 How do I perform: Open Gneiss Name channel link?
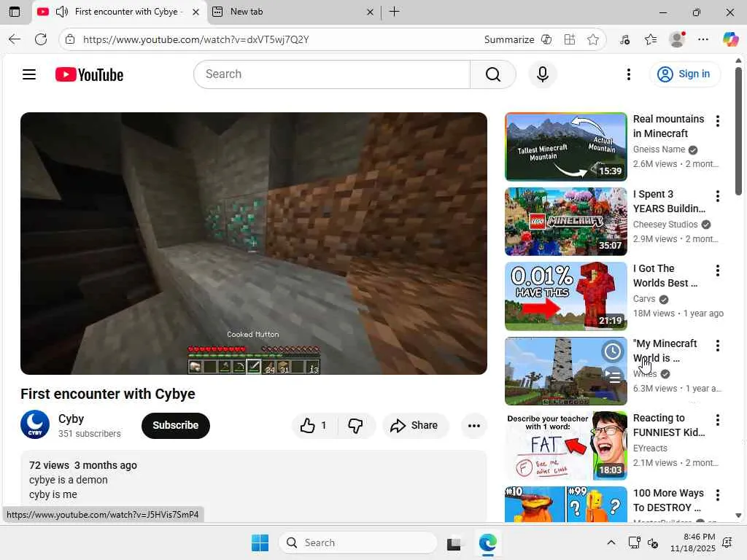click(x=659, y=149)
